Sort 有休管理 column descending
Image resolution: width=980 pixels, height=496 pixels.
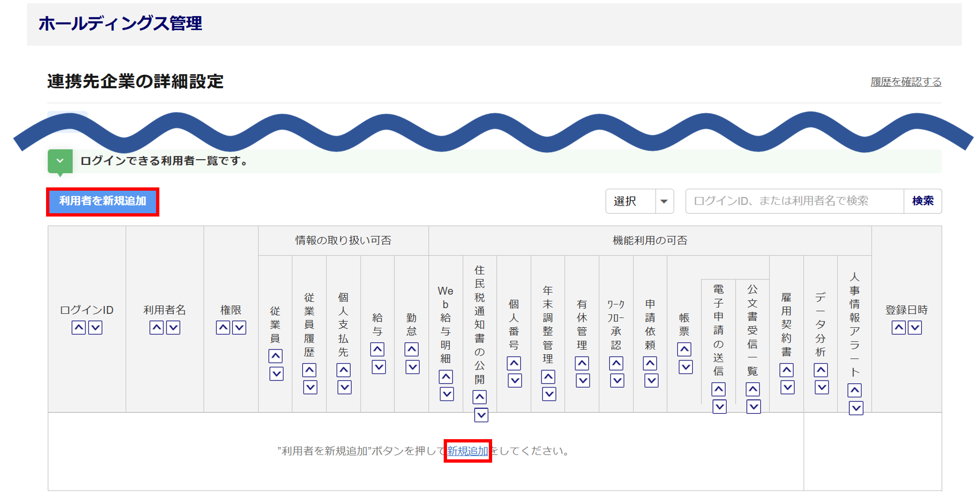(x=583, y=380)
